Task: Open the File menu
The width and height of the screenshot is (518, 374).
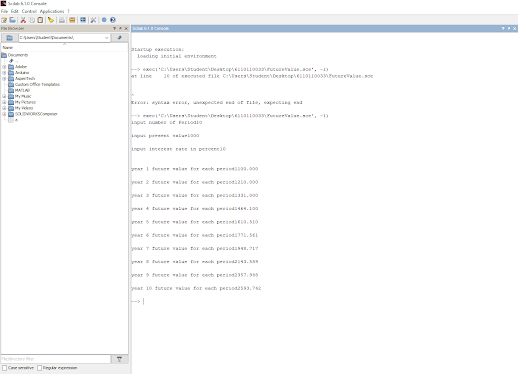Action: [4, 11]
